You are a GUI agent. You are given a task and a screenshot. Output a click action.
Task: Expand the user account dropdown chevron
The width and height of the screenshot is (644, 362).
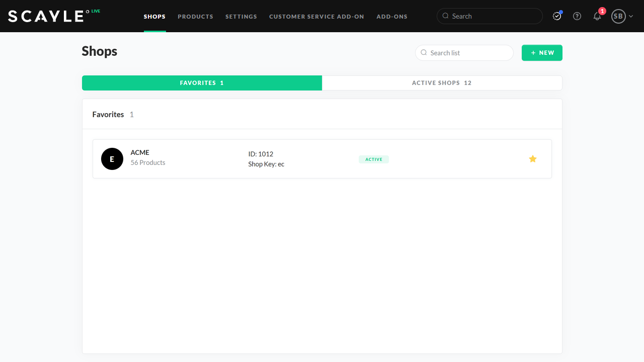631,17
